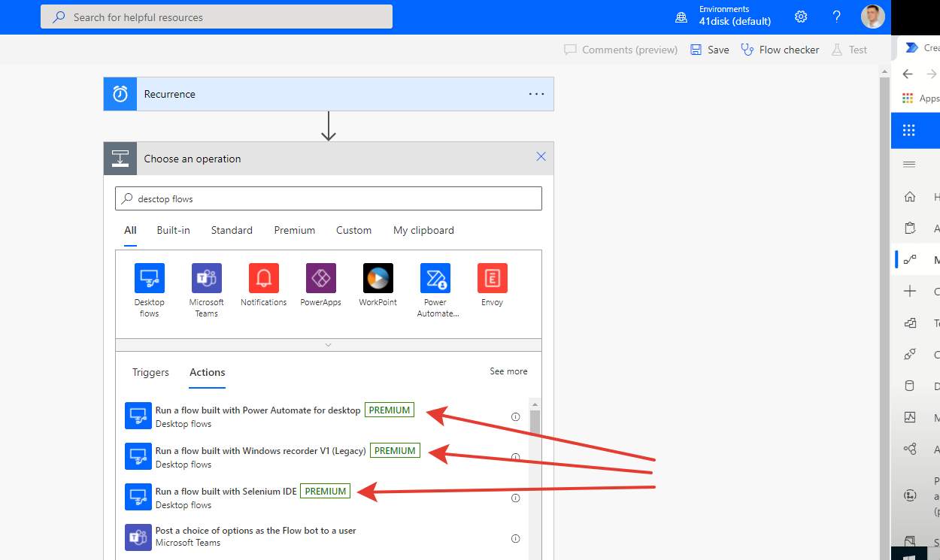Switch to the Premium tab
Viewport: 940px width, 560px height.
pyautogui.click(x=295, y=230)
